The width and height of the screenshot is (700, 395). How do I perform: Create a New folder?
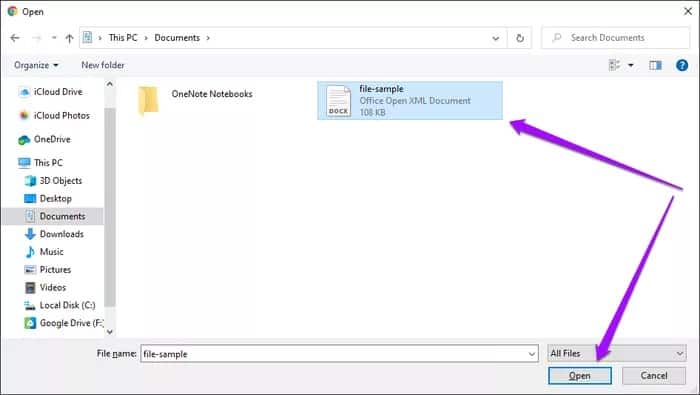coord(103,65)
